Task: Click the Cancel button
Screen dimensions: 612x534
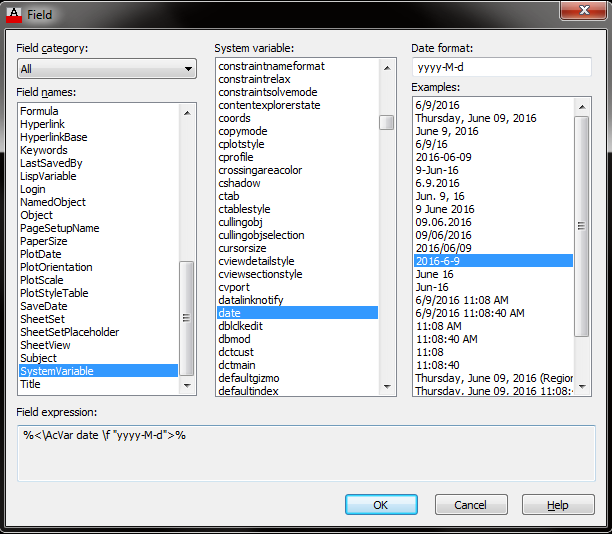Action: 471,505
